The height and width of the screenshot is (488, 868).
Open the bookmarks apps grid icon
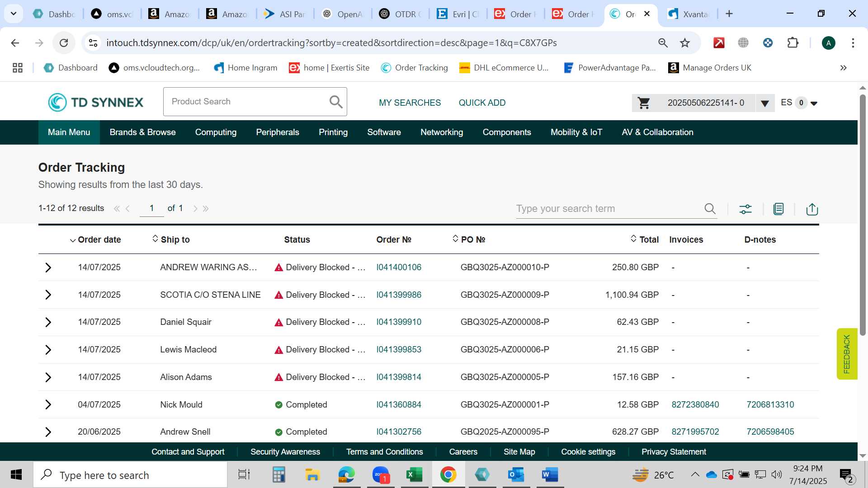(x=18, y=68)
